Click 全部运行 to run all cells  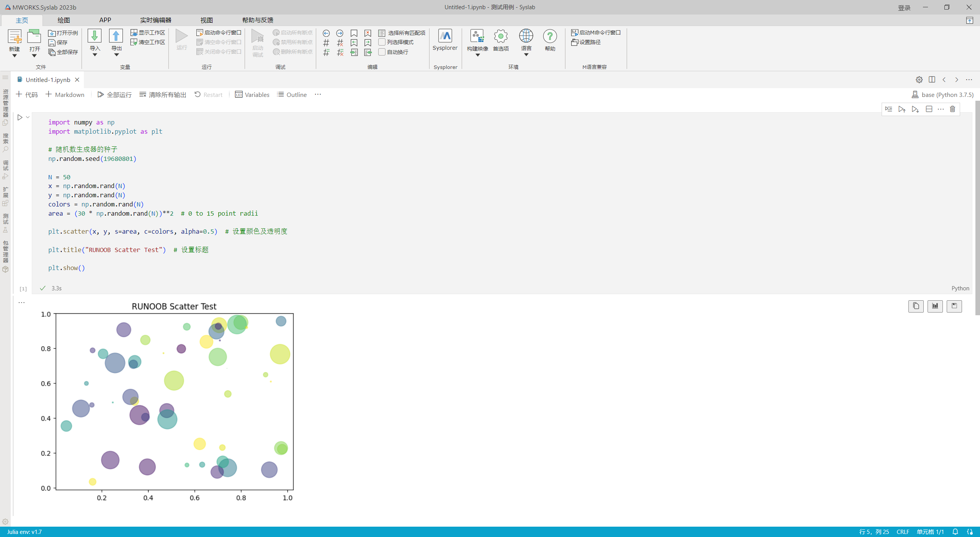click(114, 95)
